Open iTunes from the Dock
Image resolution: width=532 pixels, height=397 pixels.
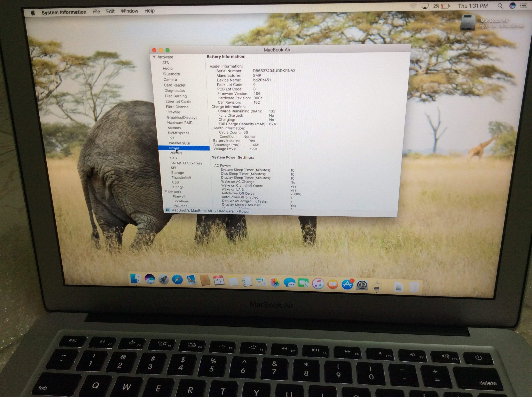318,284
